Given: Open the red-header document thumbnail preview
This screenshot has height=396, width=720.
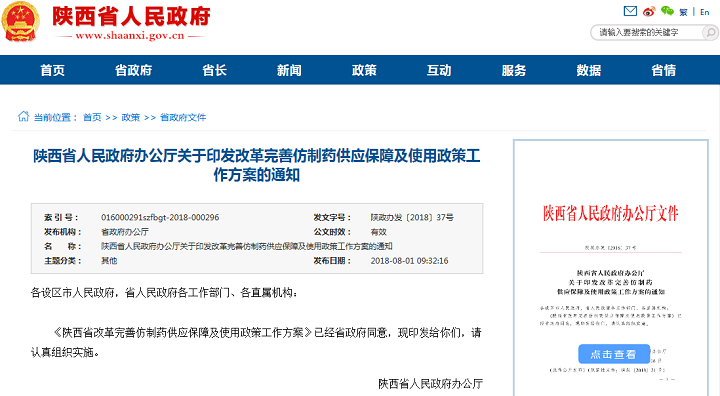Looking at the screenshot, I should click(x=611, y=267).
